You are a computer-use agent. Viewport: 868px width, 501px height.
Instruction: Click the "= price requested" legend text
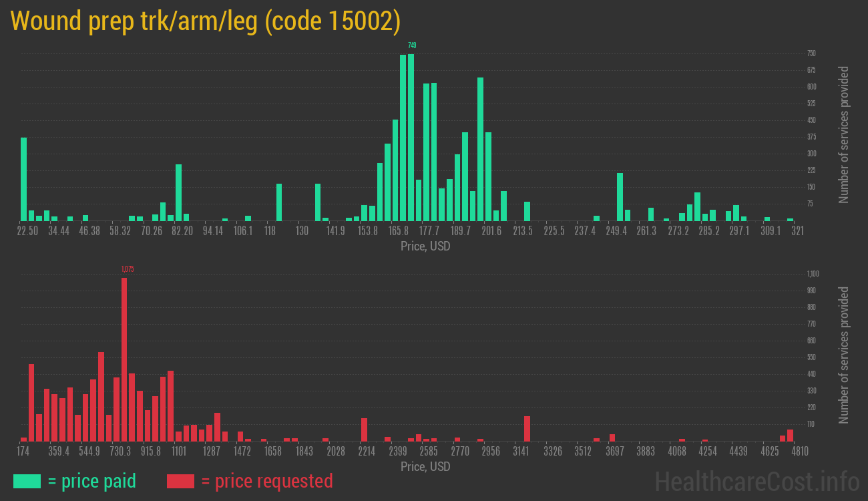266,481
